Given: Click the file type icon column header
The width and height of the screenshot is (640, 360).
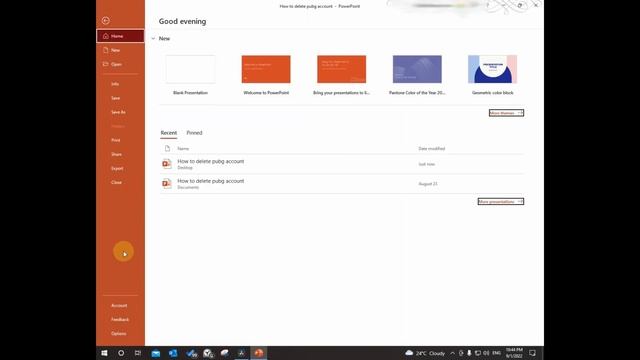Looking at the screenshot, I should pos(167,149).
